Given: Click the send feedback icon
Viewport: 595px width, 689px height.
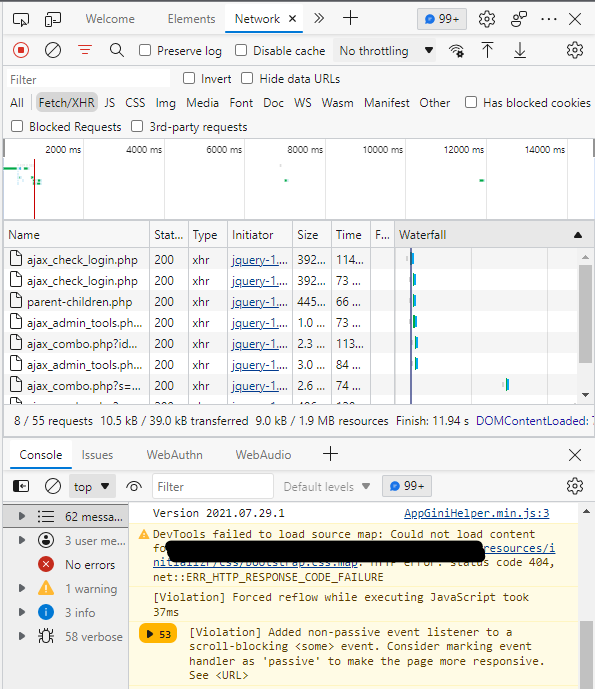Looking at the screenshot, I should pos(519,19).
